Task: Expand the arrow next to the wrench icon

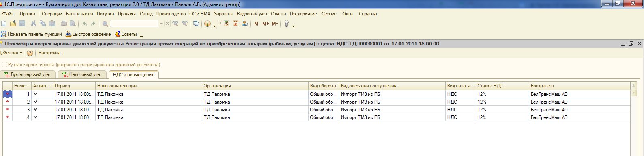Action: click(x=294, y=26)
